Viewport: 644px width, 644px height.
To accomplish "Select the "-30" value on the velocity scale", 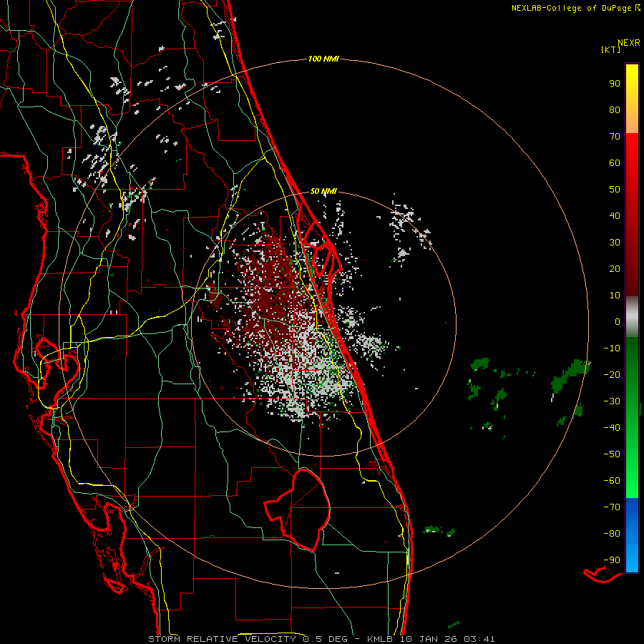I will 612,401.
